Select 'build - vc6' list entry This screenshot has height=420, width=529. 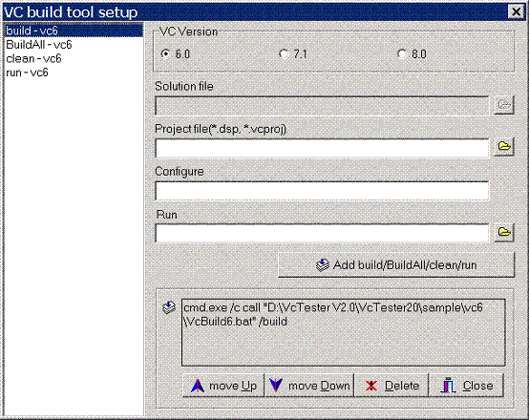(x=74, y=31)
